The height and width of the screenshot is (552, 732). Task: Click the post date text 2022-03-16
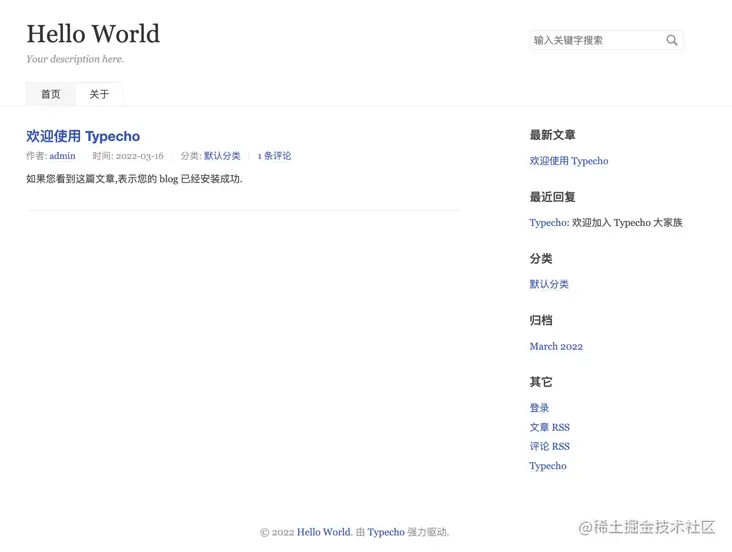140,156
